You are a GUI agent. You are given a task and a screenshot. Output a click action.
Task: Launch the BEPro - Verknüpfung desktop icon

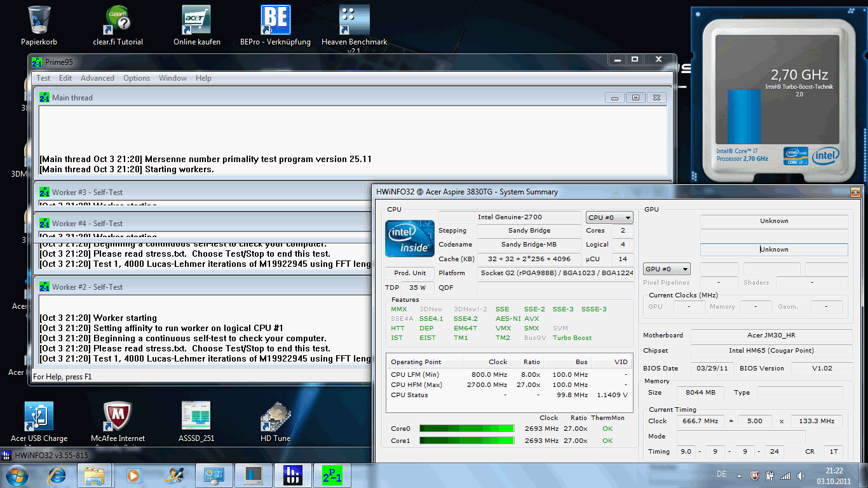click(x=275, y=25)
